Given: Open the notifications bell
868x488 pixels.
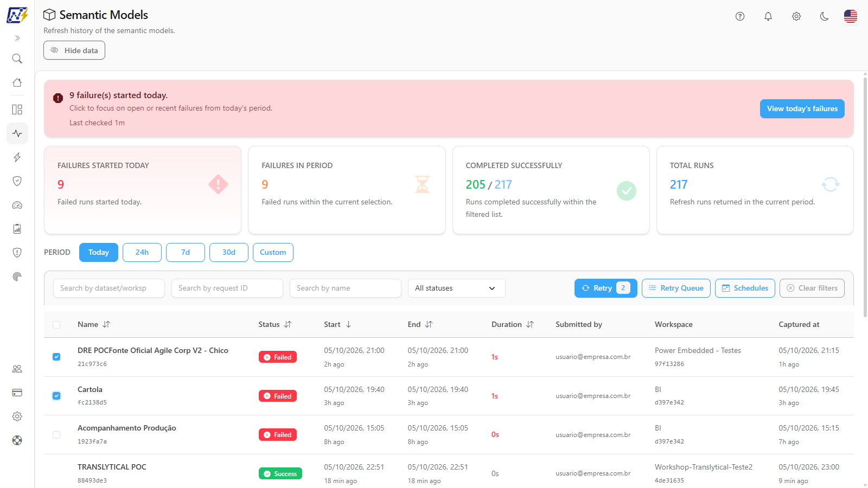Looking at the screenshot, I should coord(768,16).
